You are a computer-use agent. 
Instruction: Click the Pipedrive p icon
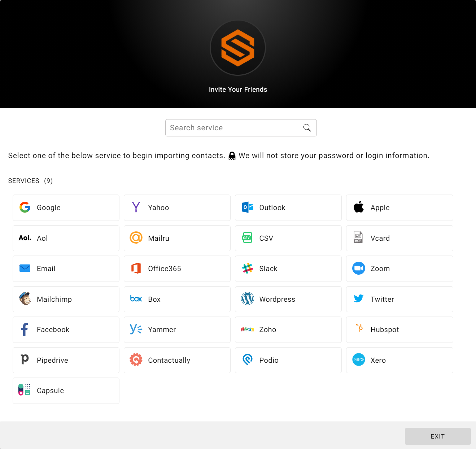coord(25,359)
